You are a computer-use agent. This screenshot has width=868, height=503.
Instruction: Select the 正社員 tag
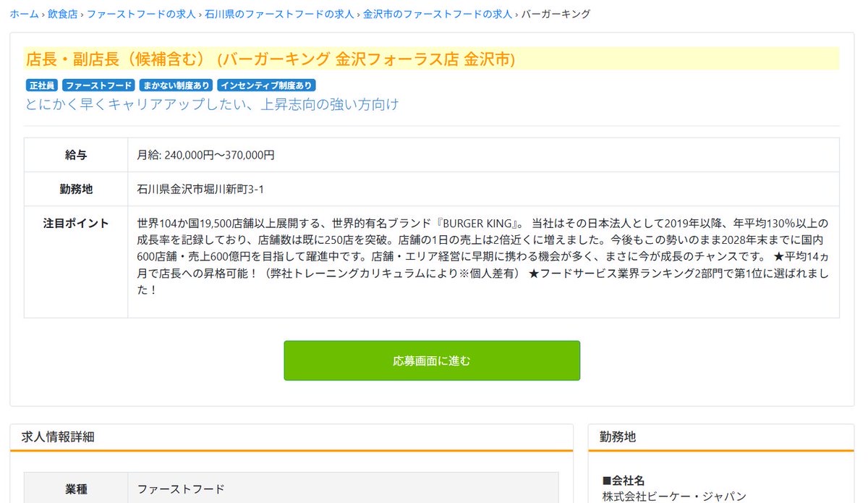click(41, 85)
